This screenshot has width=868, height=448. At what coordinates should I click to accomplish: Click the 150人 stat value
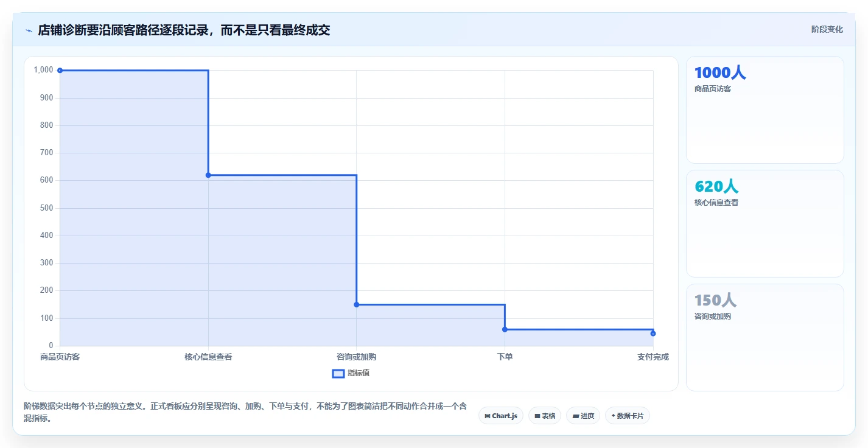coord(715,300)
